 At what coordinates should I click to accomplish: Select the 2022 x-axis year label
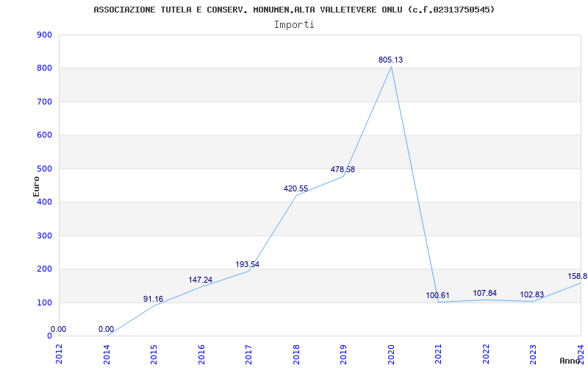point(486,355)
